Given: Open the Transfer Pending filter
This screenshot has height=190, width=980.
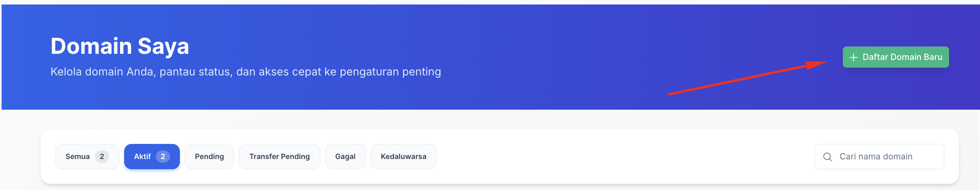Looking at the screenshot, I should coord(279,157).
